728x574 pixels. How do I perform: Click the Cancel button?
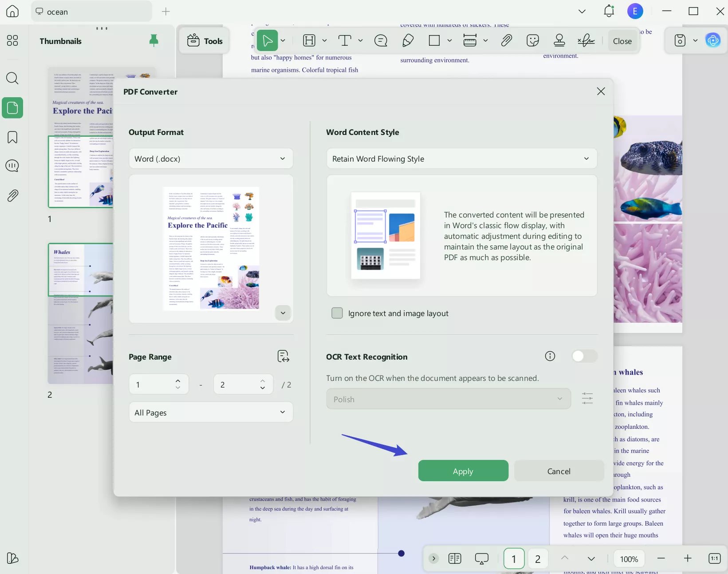[x=559, y=471]
